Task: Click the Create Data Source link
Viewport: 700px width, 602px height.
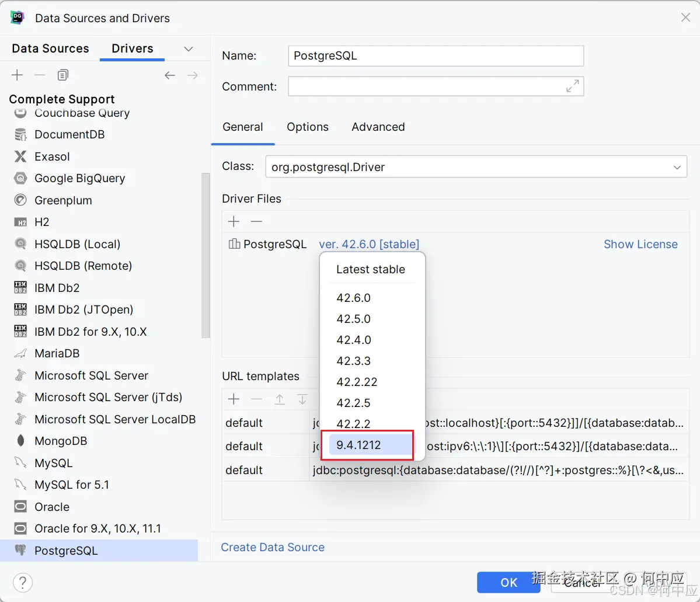Action: tap(273, 547)
